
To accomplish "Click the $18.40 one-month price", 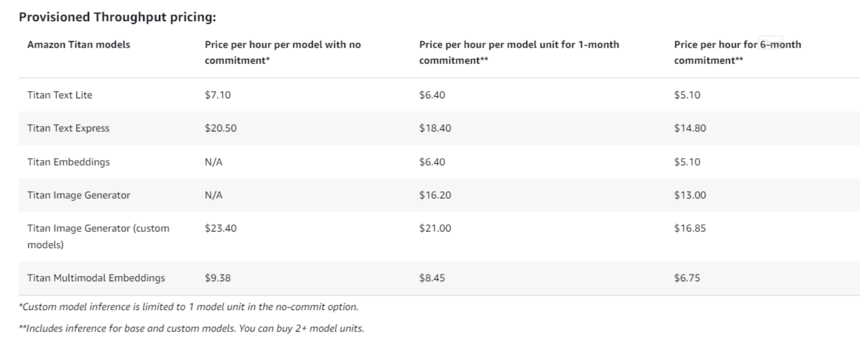I will tap(435, 128).
